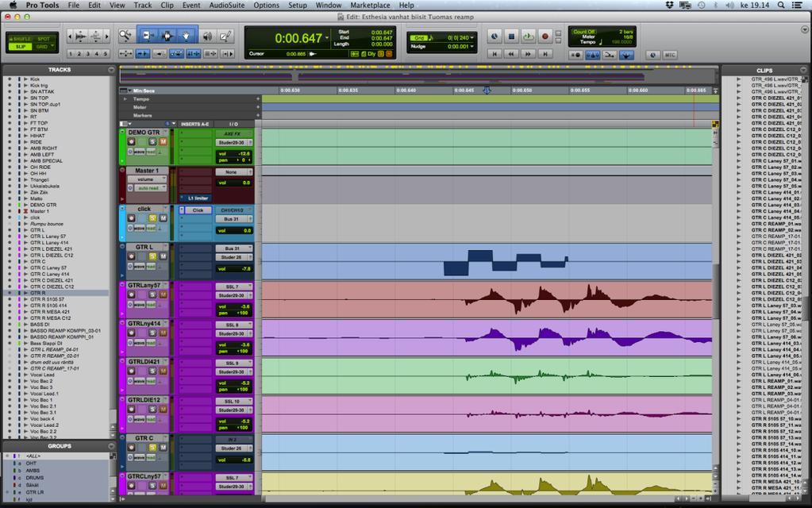The height and width of the screenshot is (508, 812).
Task: Enable Spot edit mode
Action: point(44,39)
